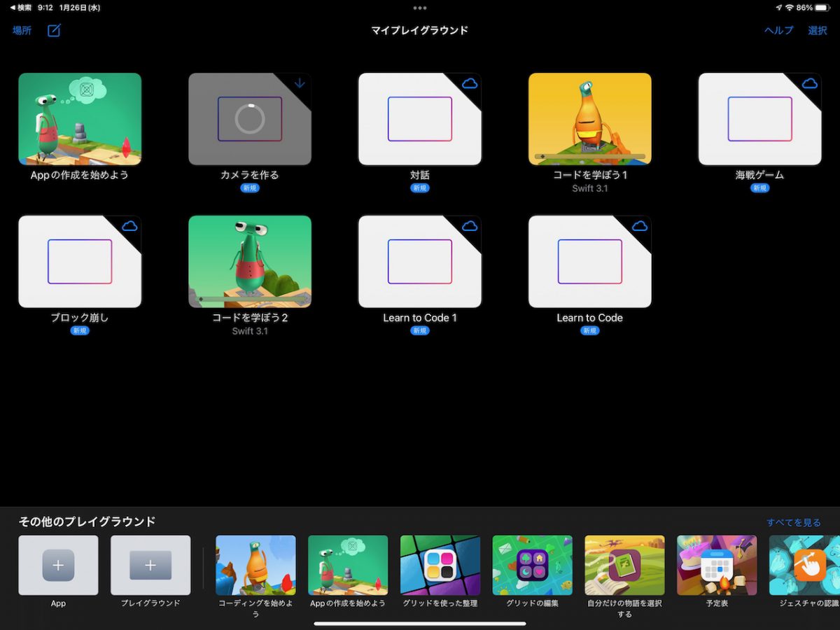Tap the home indicator bar

point(420,623)
